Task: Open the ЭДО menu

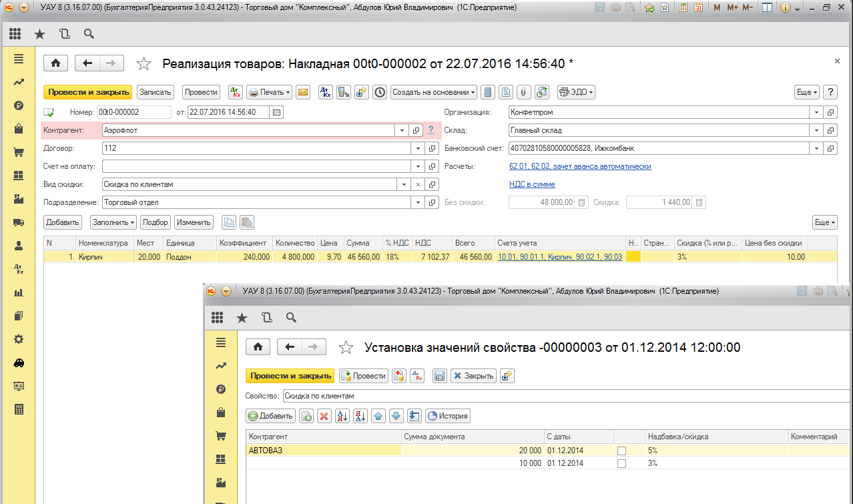Action: (576, 92)
